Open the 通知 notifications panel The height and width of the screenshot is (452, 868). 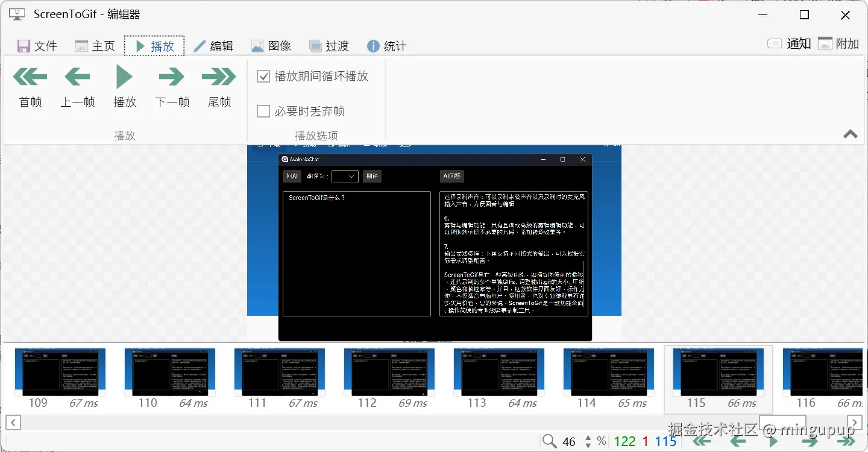pyautogui.click(x=790, y=43)
